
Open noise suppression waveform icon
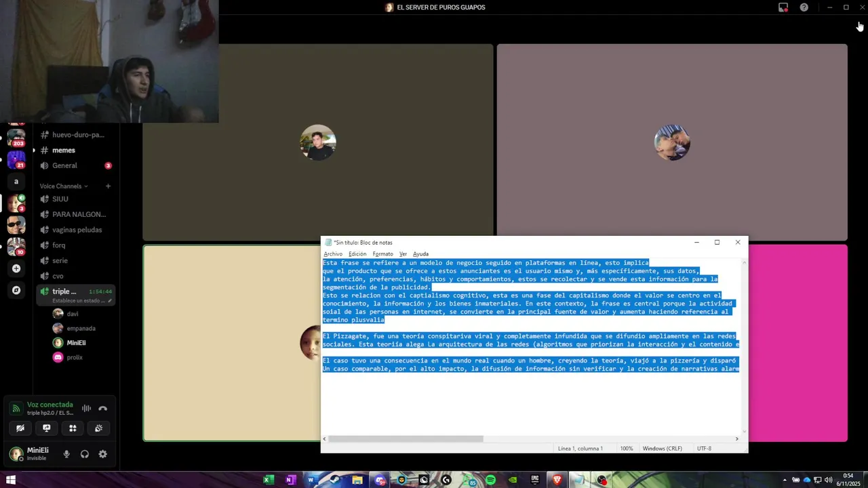87,408
